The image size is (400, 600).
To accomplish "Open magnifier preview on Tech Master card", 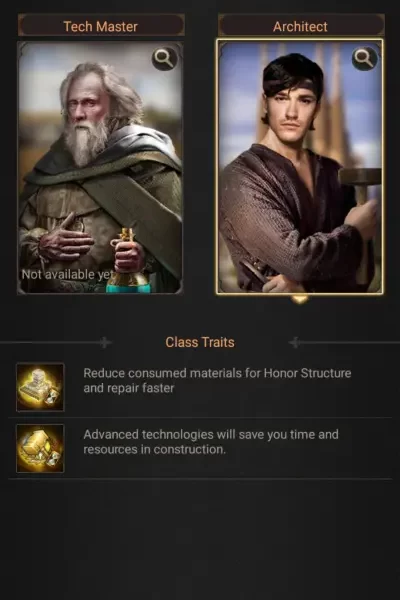I will (x=165, y=59).
